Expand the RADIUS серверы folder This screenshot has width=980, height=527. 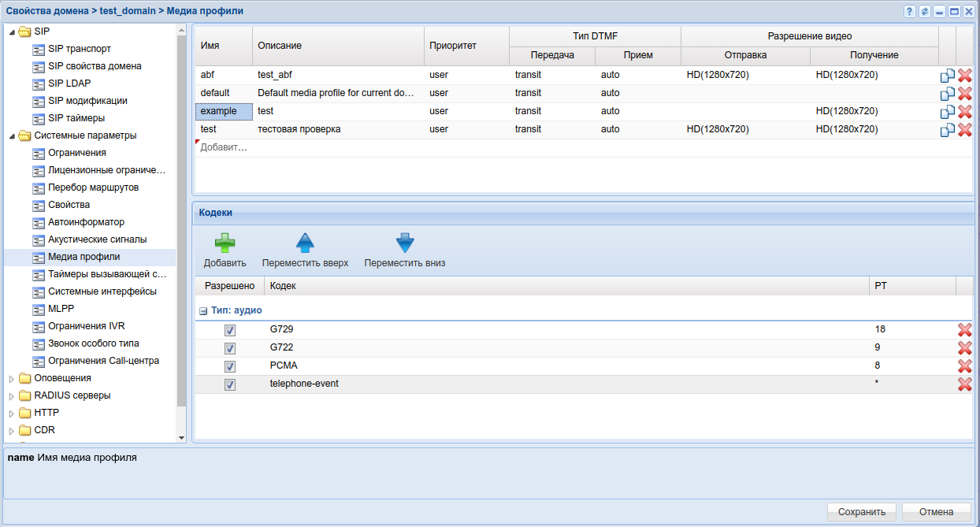[x=11, y=395]
